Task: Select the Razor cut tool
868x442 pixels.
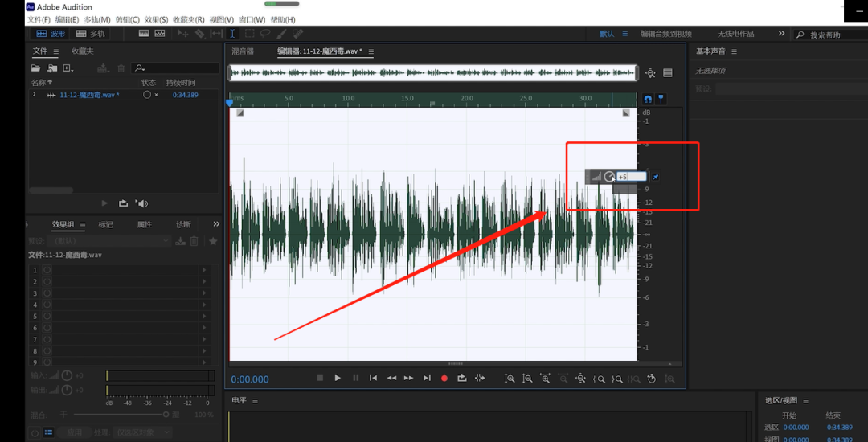Action: tap(199, 34)
